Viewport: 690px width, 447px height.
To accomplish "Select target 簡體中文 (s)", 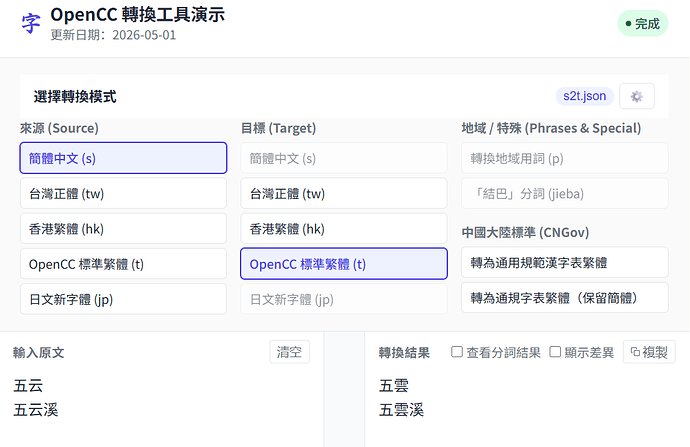I will coord(344,158).
